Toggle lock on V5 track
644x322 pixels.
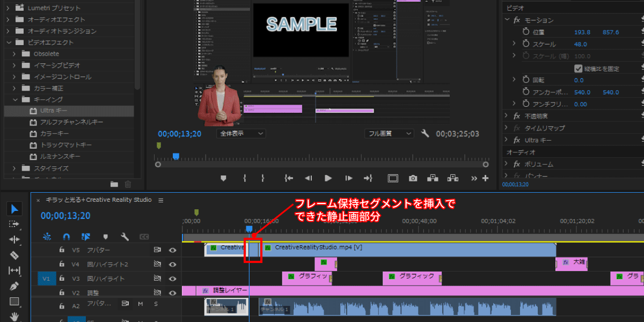(62, 250)
